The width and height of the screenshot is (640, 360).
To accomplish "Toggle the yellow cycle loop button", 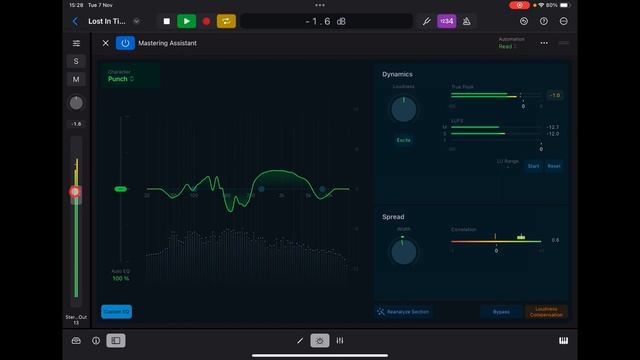I will 226,21.
